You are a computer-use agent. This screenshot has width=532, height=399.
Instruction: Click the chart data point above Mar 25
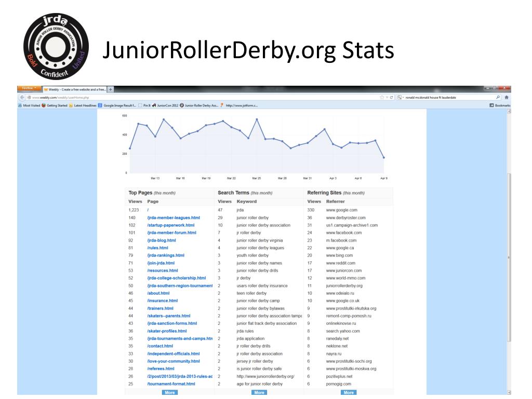pos(257,119)
